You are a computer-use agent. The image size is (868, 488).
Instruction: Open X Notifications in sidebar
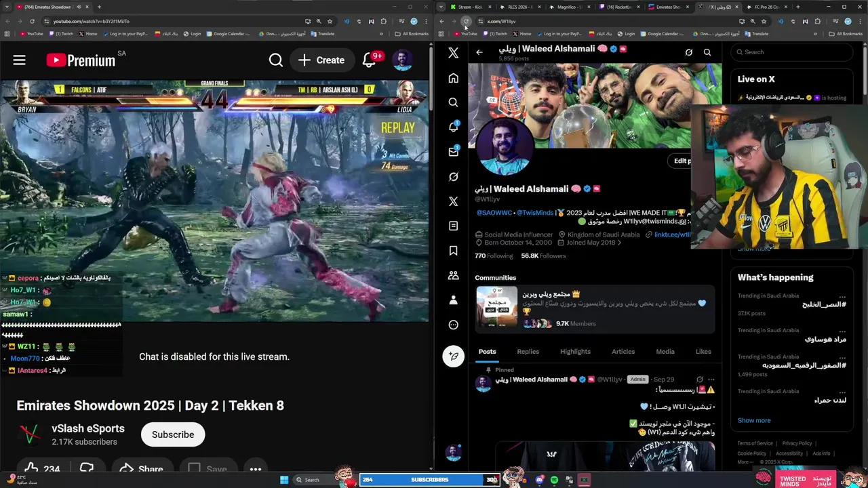pos(454,127)
